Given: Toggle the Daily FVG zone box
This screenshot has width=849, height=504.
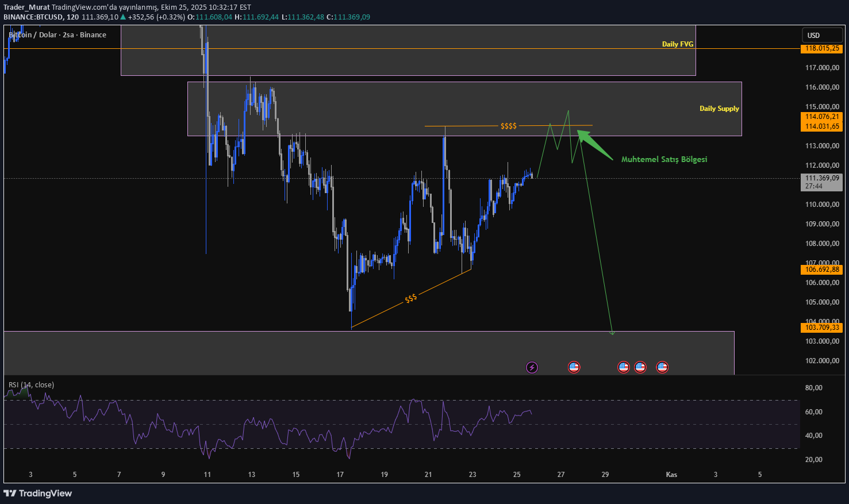Looking at the screenshot, I should [678, 44].
